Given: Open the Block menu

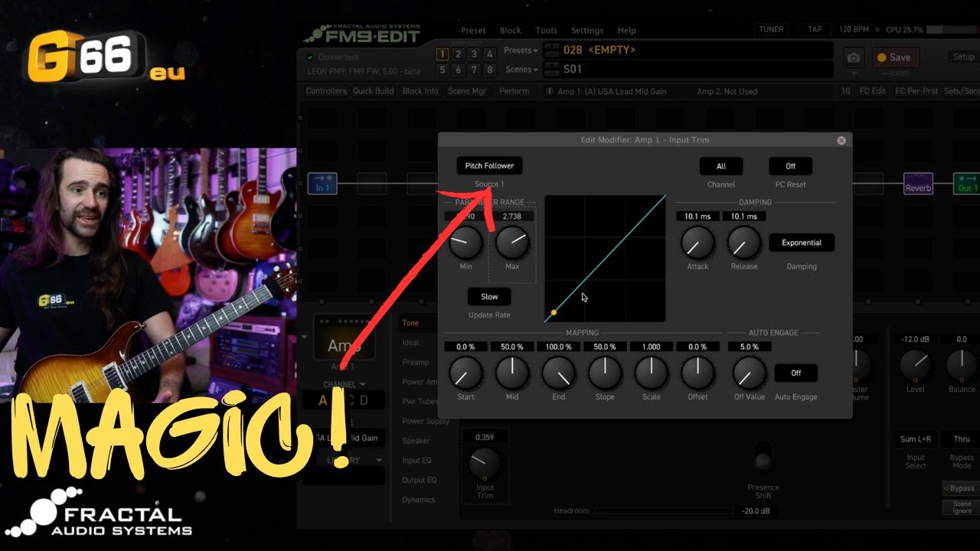Looking at the screenshot, I should pyautogui.click(x=511, y=31).
